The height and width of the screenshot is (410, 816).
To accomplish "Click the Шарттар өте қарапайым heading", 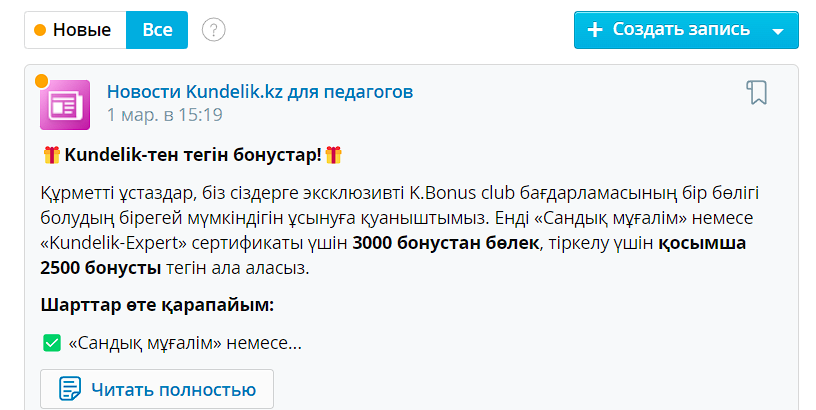I will point(157,305).
